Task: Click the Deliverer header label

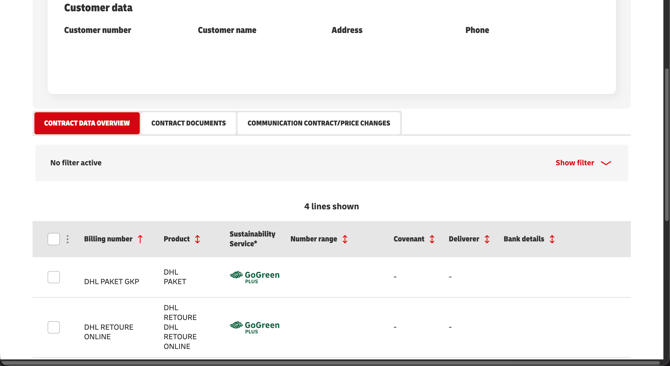Action: (x=464, y=239)
